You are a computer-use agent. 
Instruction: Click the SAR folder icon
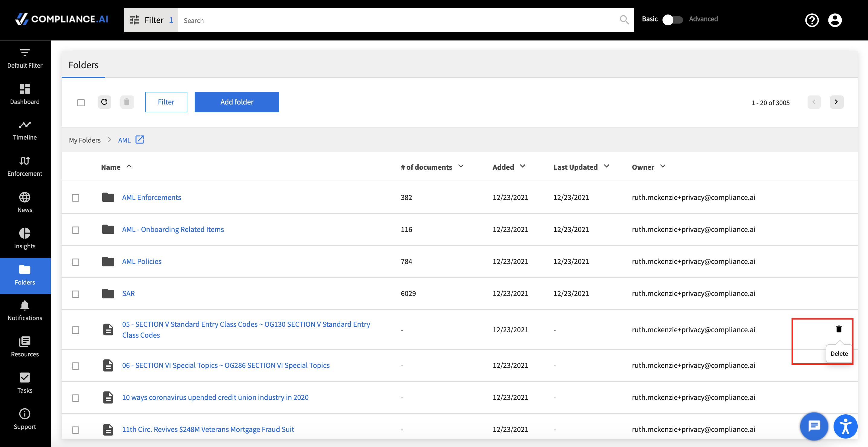click(108, 293)
